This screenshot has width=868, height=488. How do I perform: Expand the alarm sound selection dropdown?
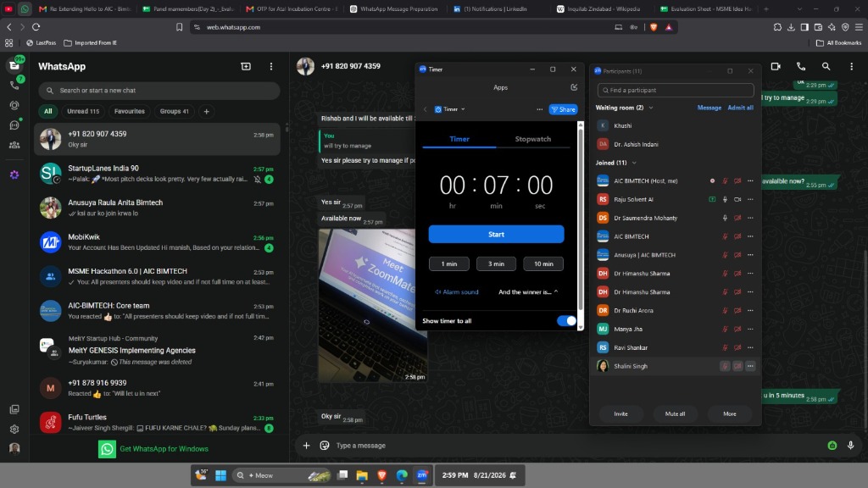529,292
